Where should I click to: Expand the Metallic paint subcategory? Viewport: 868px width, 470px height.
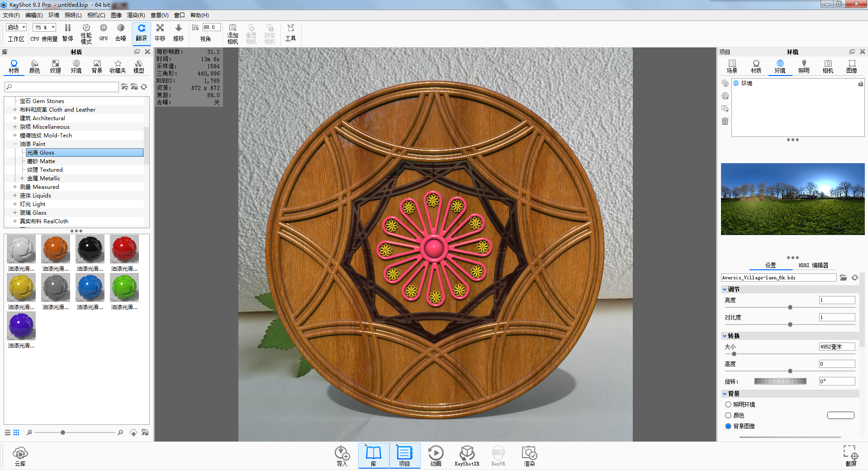pyautogui.click(x=22, y=178)
